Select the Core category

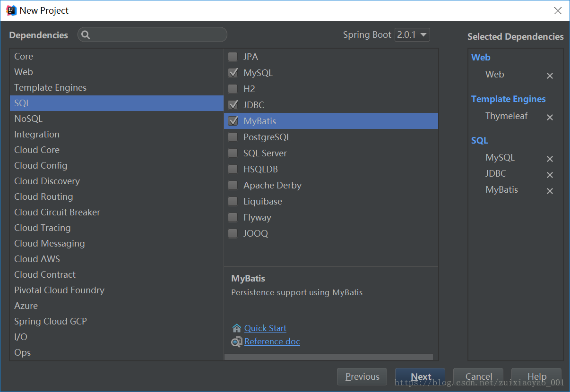116,56
